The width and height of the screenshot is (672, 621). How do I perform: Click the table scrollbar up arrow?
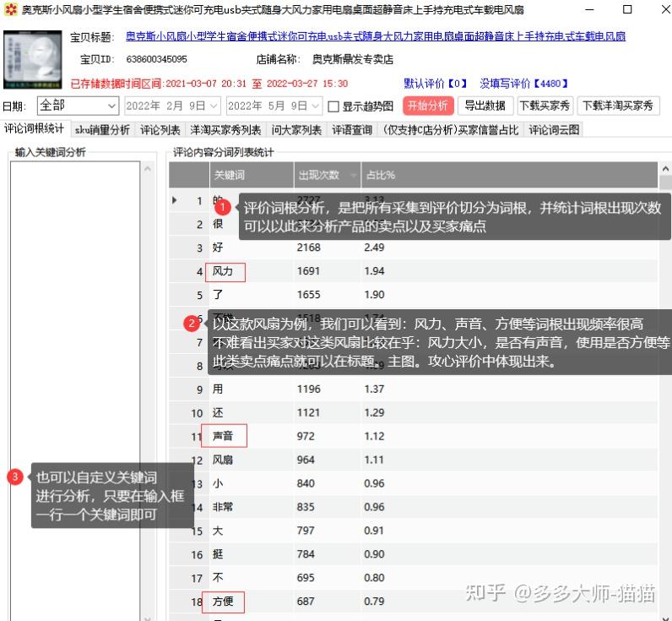click(664, 169)
